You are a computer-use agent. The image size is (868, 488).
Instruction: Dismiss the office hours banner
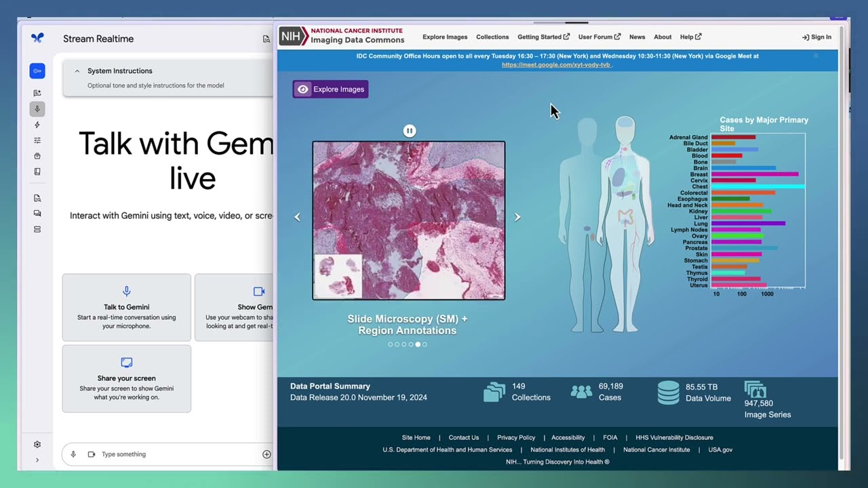click(816, 56)
